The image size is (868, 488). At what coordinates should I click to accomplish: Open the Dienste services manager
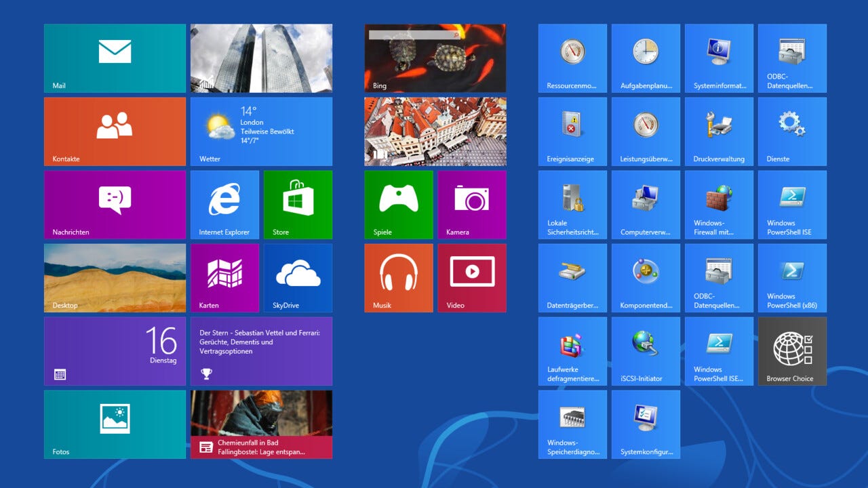[792, 131]
